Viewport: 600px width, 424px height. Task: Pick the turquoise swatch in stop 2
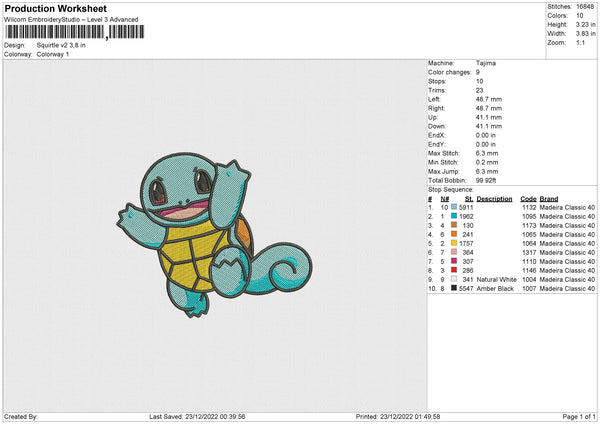point(454,216)
